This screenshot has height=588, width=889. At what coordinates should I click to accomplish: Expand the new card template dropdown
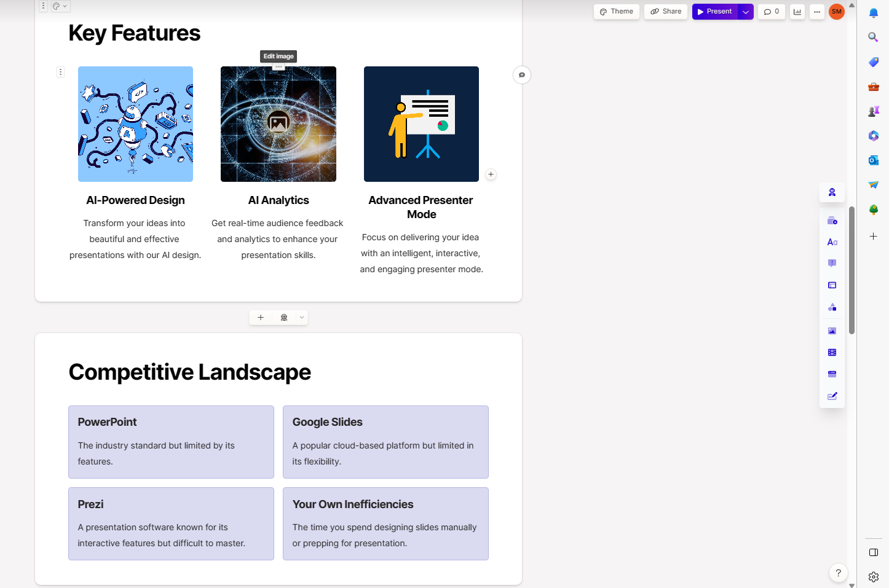coord(302,318)
